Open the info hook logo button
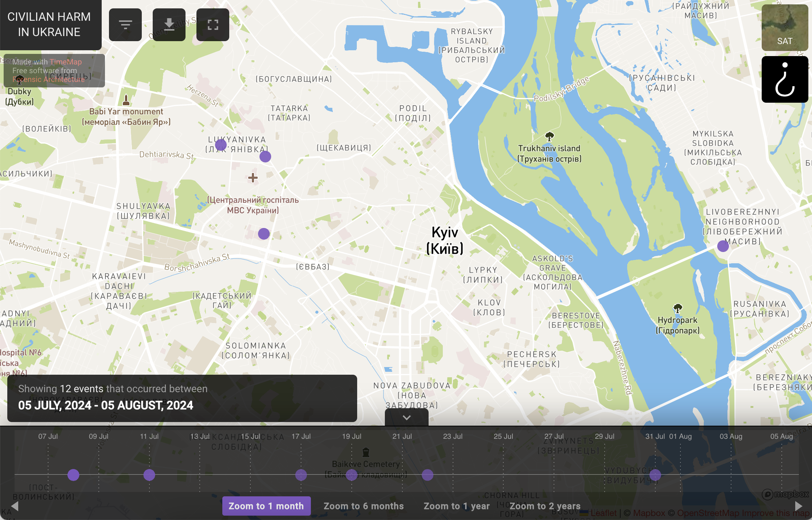The width and height of the screenshot is (812, 520). pyautogui.click(x=785, y=79)
